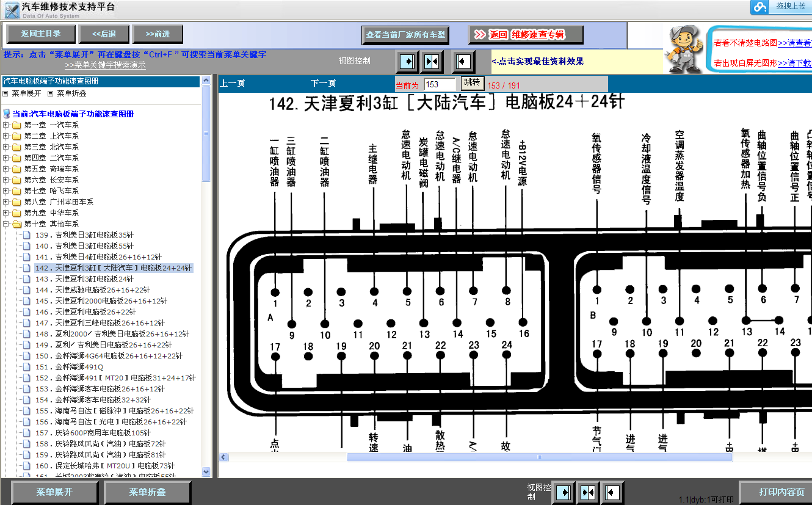Open 157. 庆铃600P商用车电脑板105针
Image resolution: width=812 pixels, height=505 pixels.
(93, 433)
